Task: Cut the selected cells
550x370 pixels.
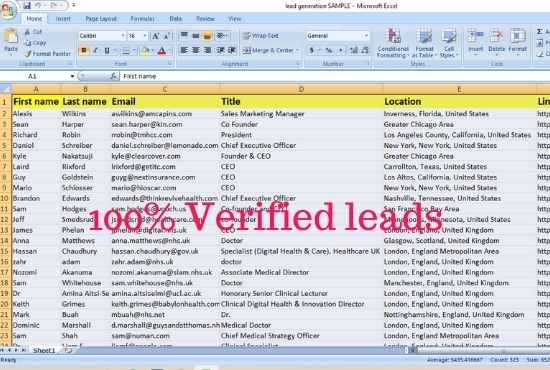Action: [33, 32]
